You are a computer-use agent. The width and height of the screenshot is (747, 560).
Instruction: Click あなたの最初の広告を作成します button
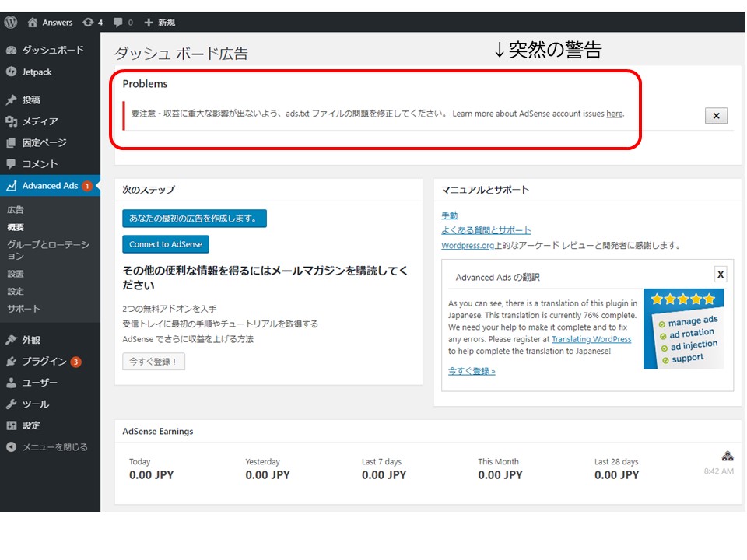pos(195,219)
